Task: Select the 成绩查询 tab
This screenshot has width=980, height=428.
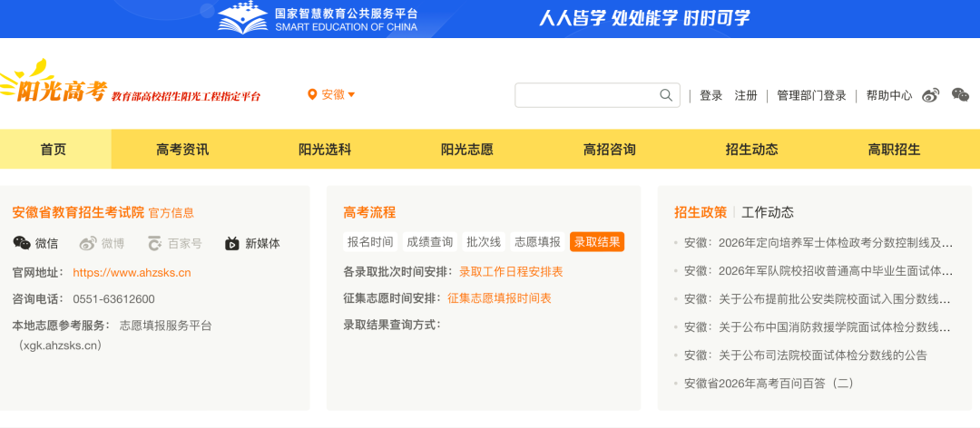Action: [429, 242]
